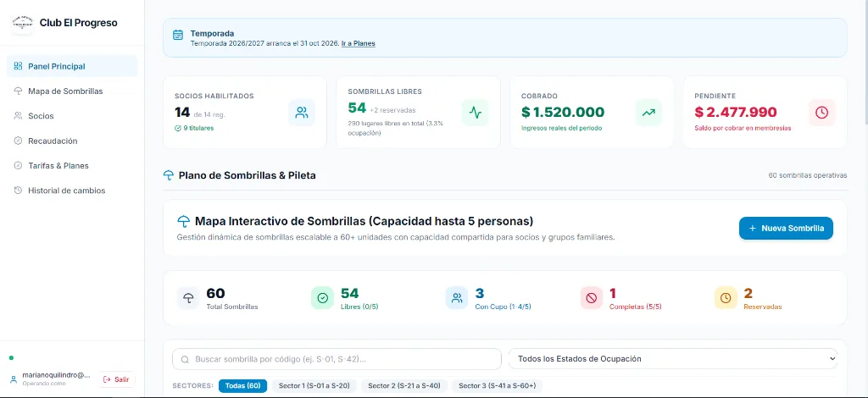Image resolution: width=868 pixels, height=398 pixels.
Task: Click the Salir logout button
Action: pos(117,379)
